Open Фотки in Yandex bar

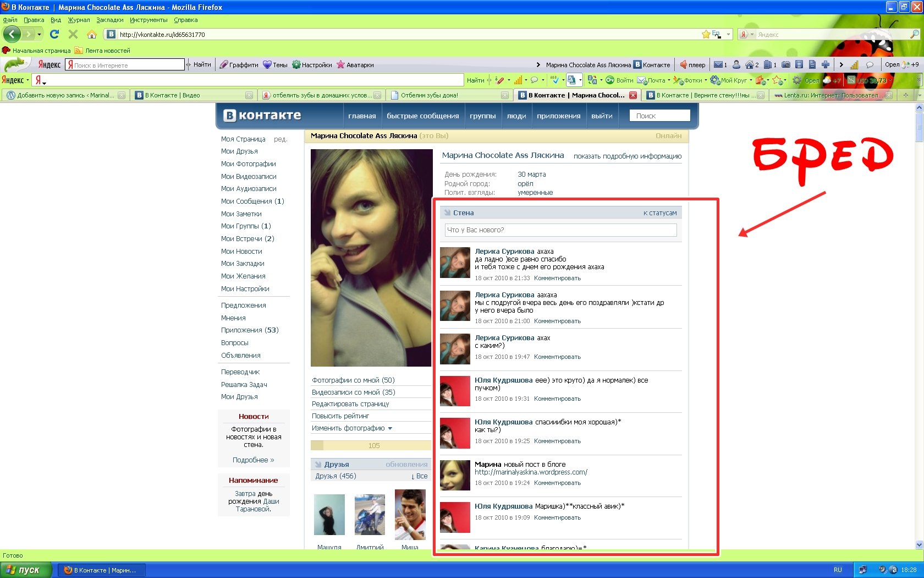(687, 80)
